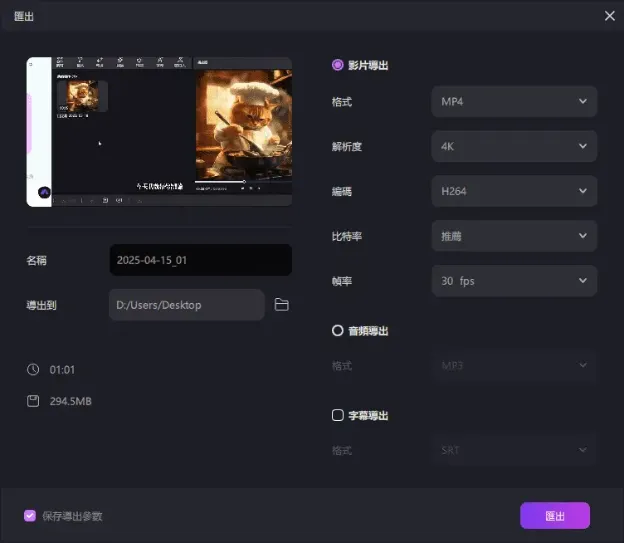624x543 pixels.
Task: Open the H264 encoding dropdown
Action: coord(514,191)
